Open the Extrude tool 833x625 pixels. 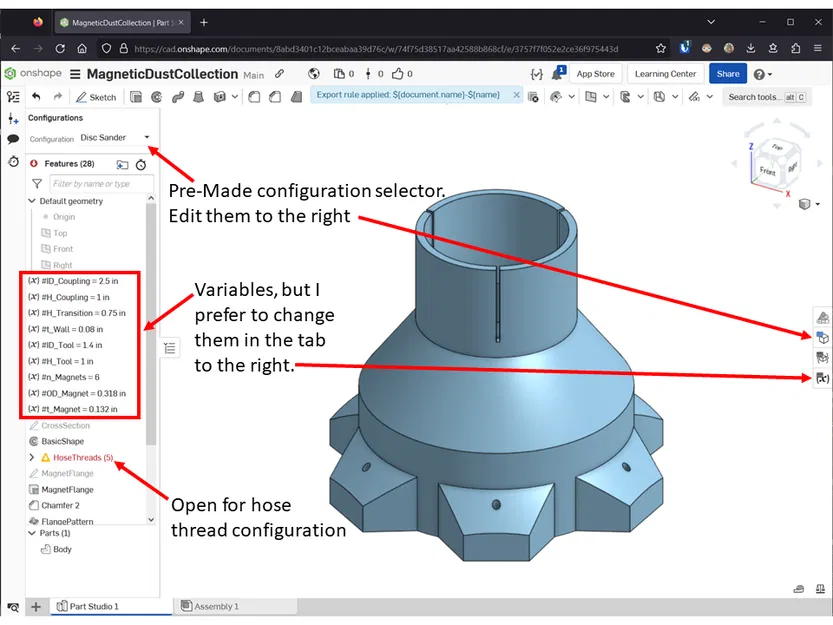point(135,96)
